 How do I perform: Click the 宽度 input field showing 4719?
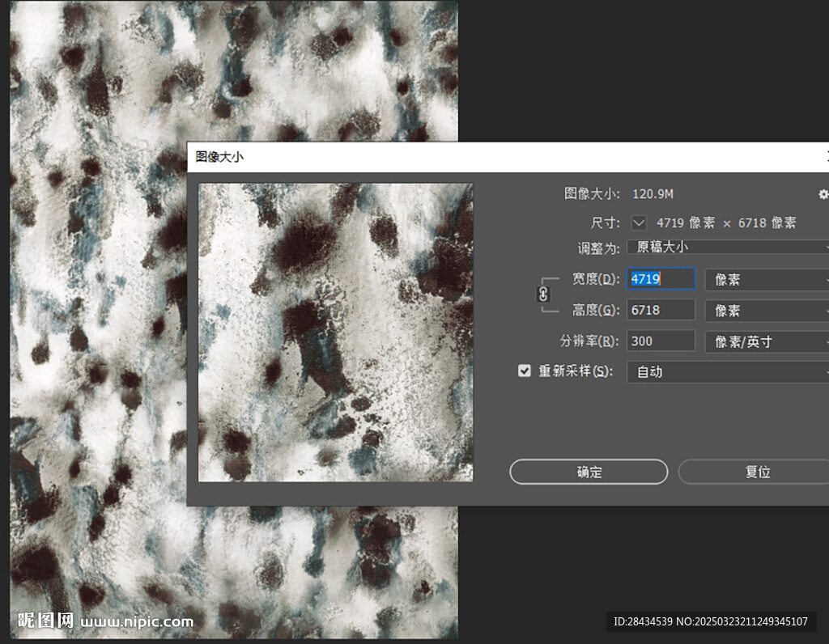[661, 279]
